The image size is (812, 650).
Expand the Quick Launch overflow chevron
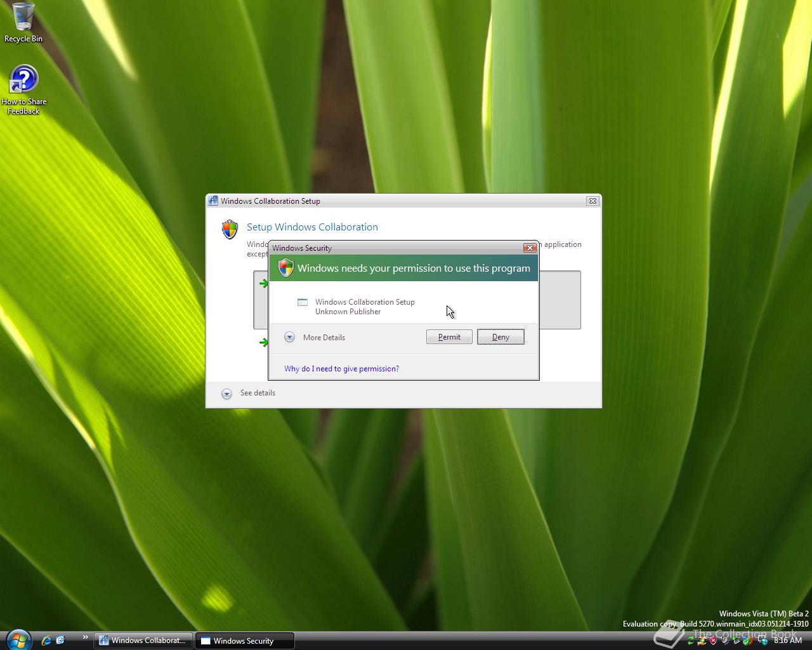click(x=85, y=638)
